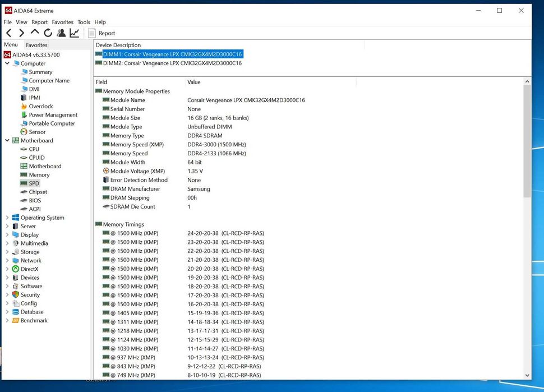
Task: Expand the Devices tree node
Action: click(7, 278)
